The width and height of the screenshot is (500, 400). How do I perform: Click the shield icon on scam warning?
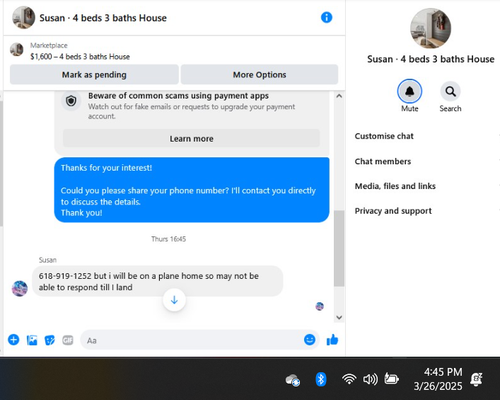point(71,101)
